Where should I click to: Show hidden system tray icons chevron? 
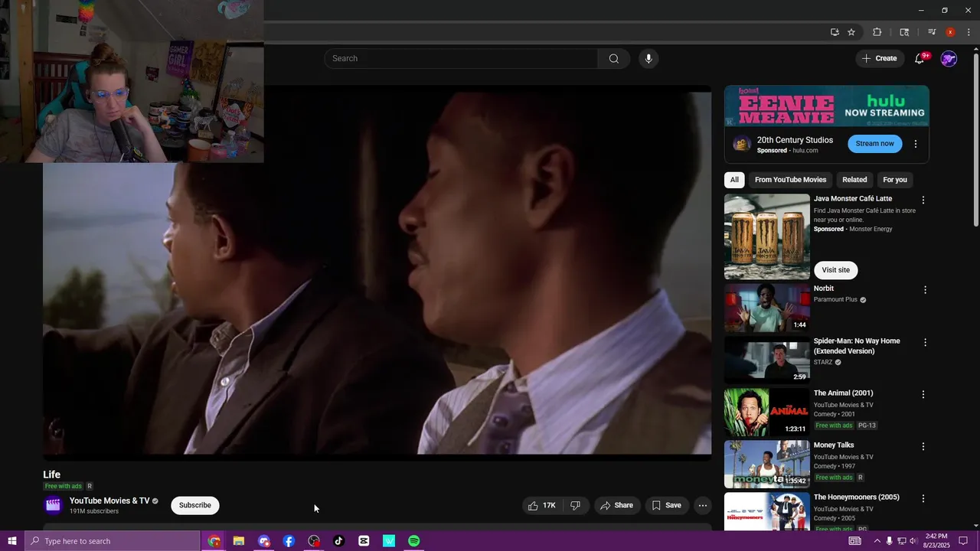point(877,541)
